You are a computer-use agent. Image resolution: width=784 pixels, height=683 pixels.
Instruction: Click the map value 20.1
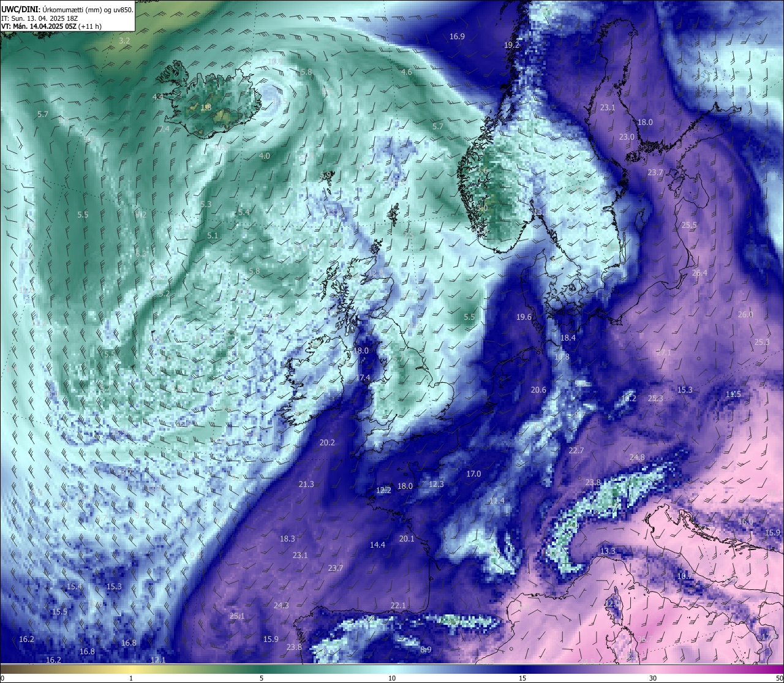[407, 539]
